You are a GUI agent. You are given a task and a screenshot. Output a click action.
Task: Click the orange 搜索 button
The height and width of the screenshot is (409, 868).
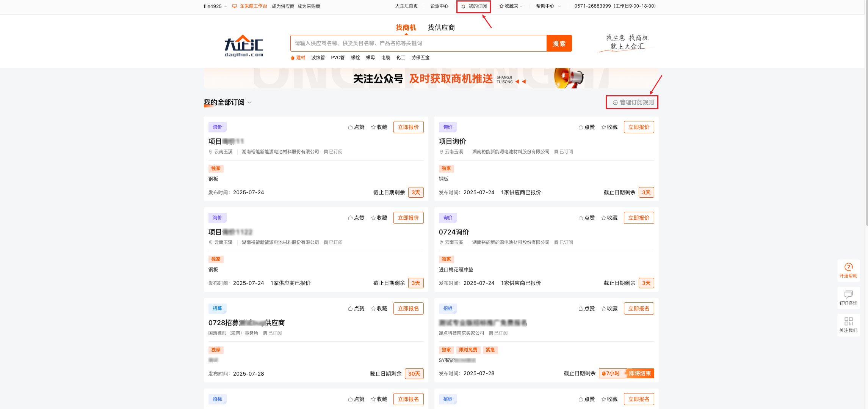[x=559, y=43]
